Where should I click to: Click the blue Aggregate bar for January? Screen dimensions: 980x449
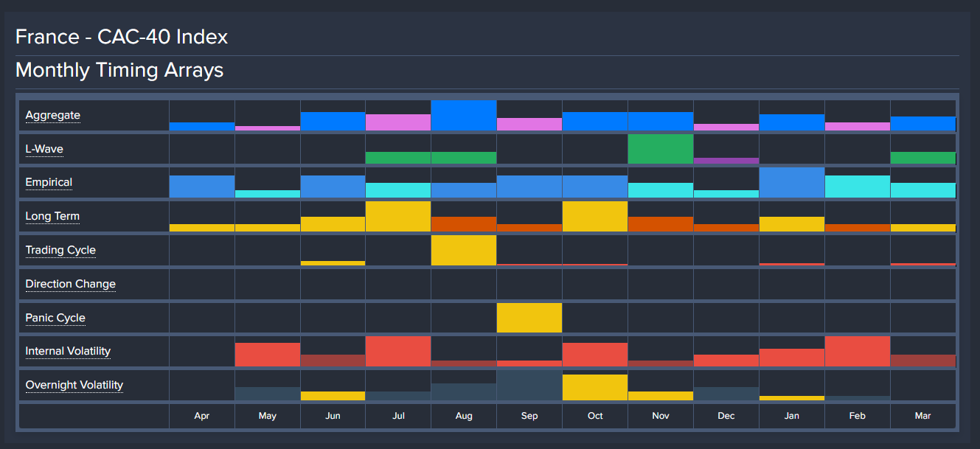[792, 122]
